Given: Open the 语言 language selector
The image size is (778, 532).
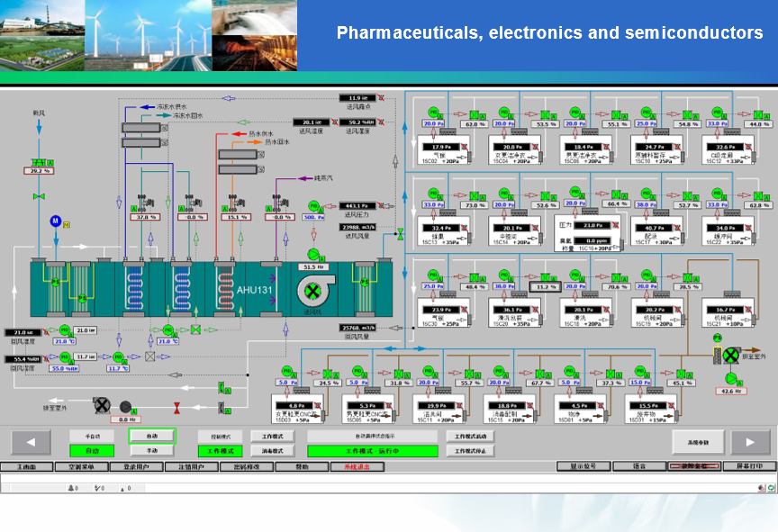Looking at the screenshot, I should (x=638, y=467).
